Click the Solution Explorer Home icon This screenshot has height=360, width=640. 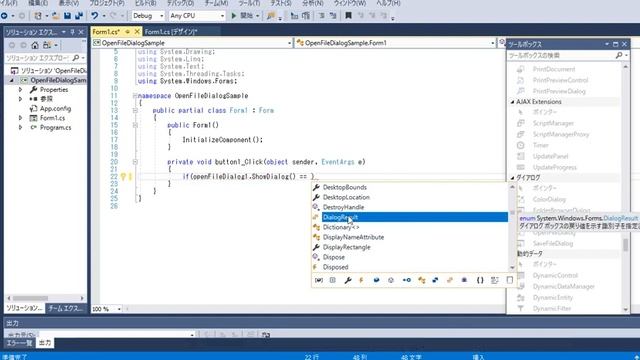(35, 45)
